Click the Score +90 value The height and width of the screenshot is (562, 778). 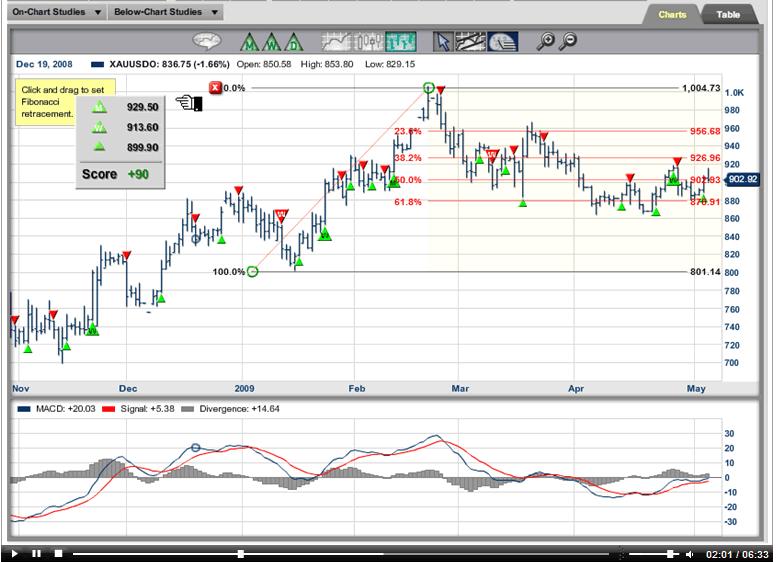pyautogui.click(x=138, y=174)
